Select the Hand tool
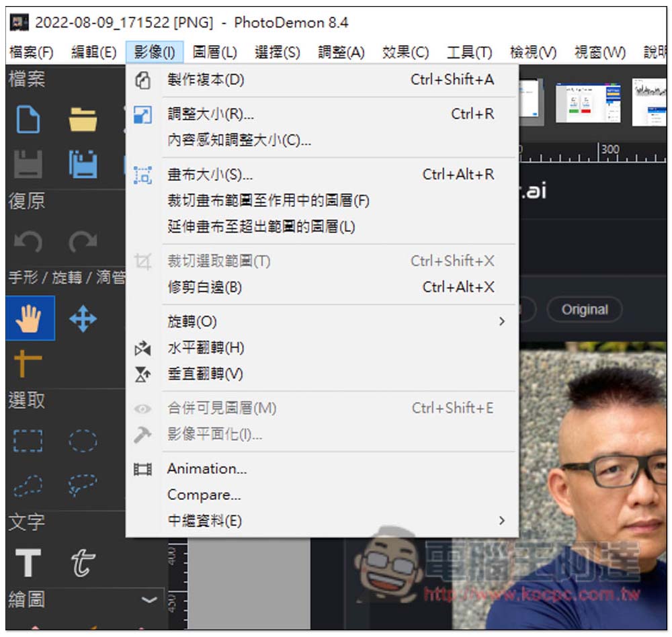 (29, 318)
